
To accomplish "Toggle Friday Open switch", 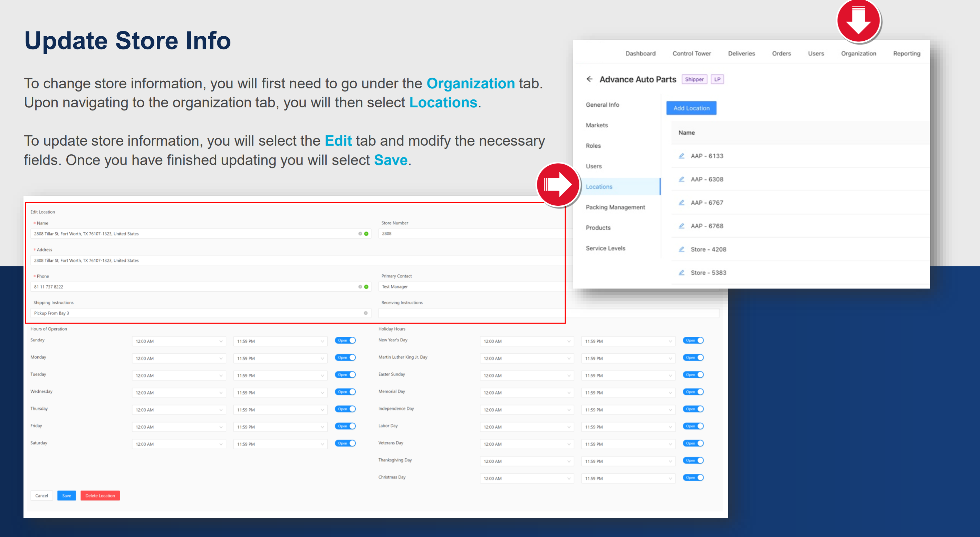I will click(345, 426).
